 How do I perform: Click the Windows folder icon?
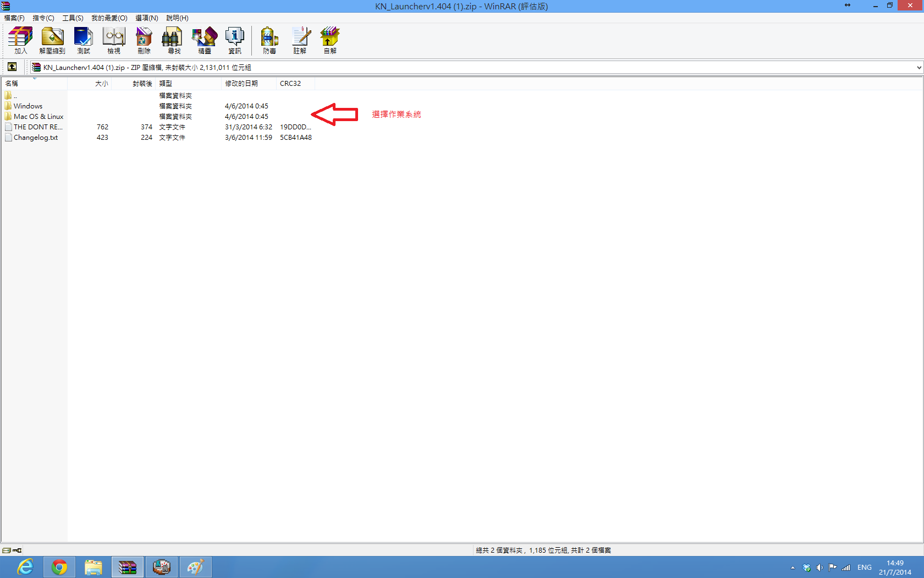[8, 106]
